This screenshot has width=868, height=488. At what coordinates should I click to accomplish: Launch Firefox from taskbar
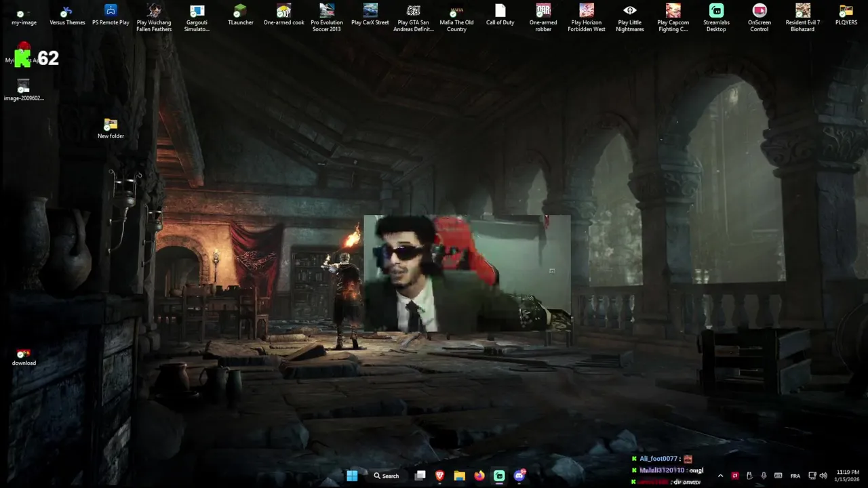click(x=479, y=476)
